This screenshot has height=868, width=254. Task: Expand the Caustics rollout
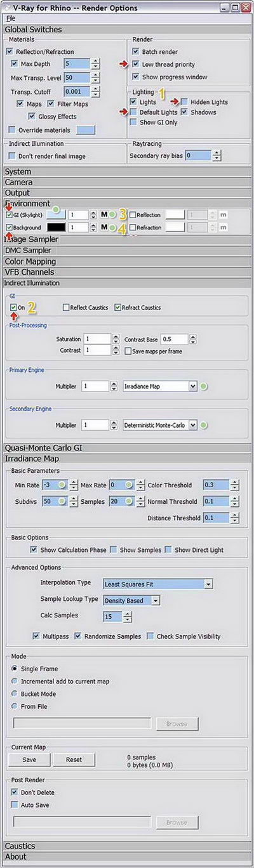coord(127,846)
